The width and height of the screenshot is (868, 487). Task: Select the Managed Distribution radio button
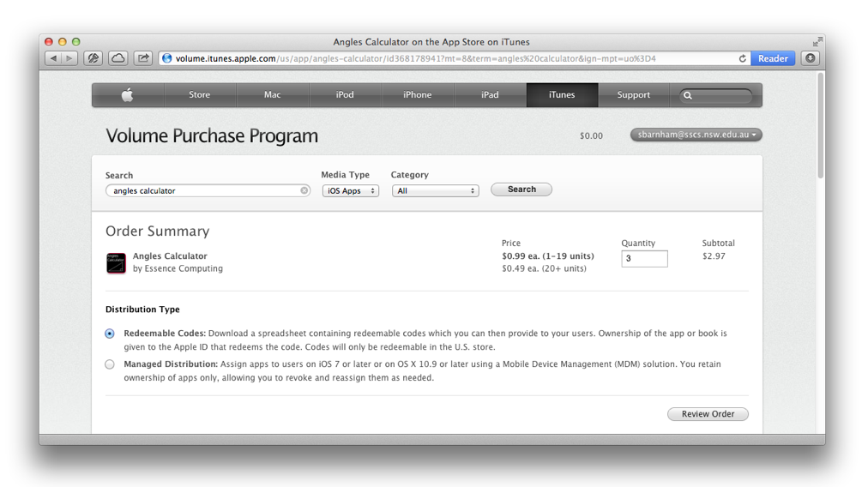click(x=110, y=364)
